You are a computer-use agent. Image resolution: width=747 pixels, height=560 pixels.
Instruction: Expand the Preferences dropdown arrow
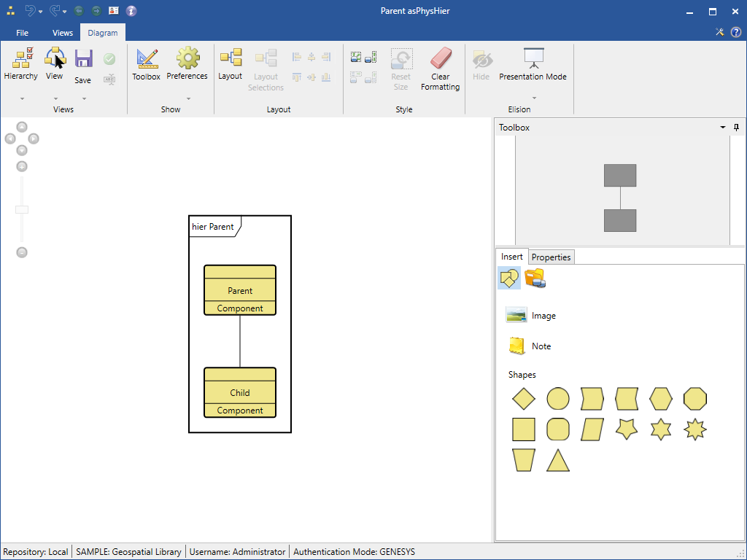[188, 98]
